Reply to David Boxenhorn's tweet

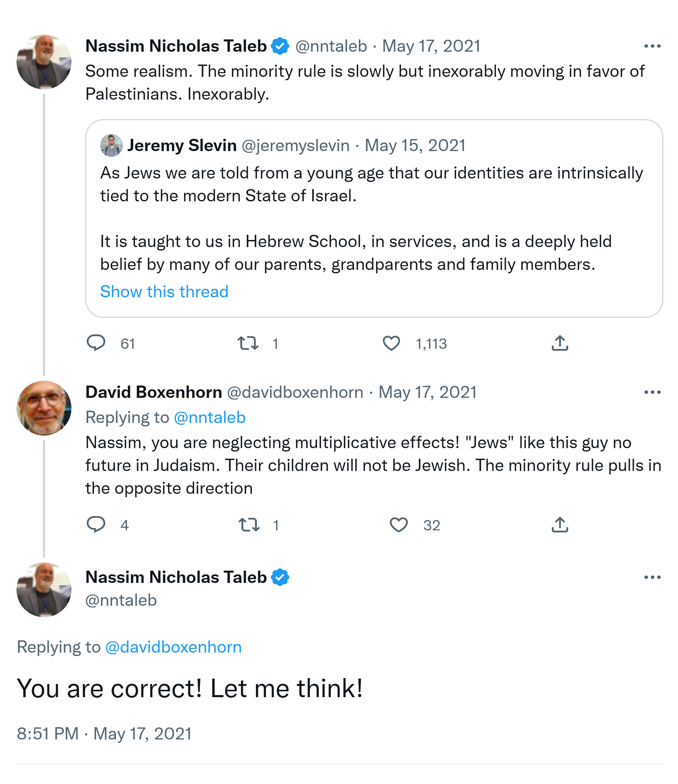point(96,525)
